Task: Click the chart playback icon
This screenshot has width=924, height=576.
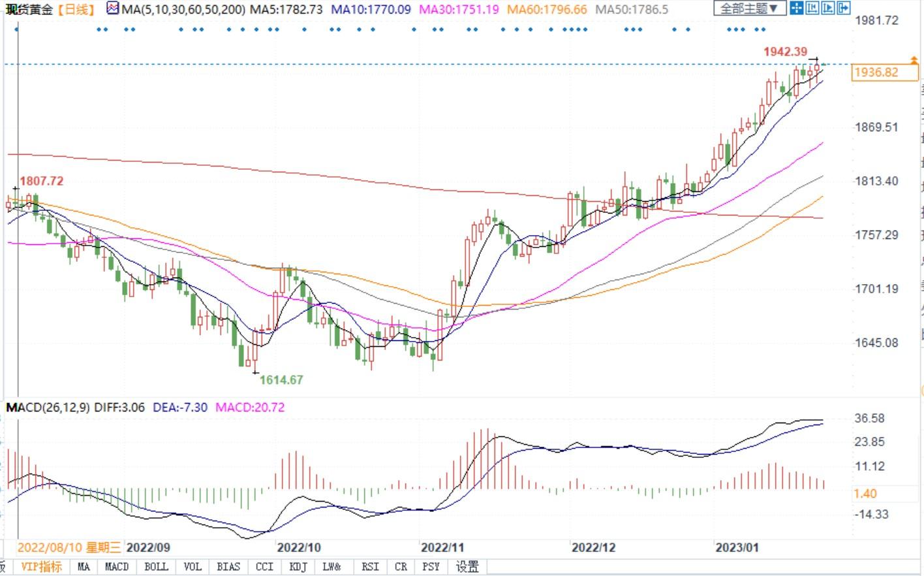Action: [x=827, y=8]
